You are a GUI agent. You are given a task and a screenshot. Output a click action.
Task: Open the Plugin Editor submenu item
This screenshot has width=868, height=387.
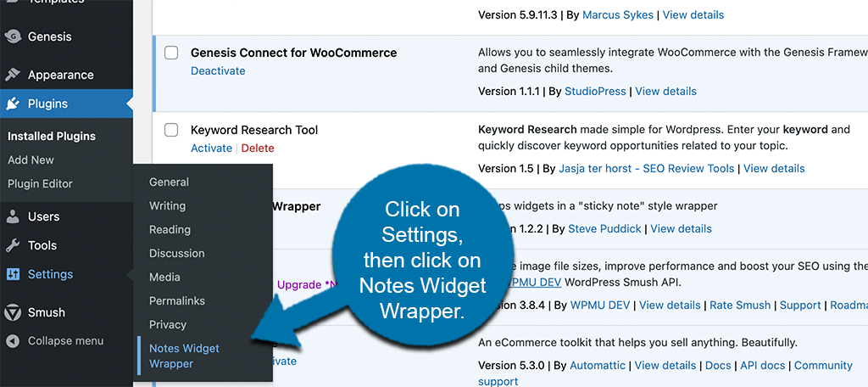40,183
